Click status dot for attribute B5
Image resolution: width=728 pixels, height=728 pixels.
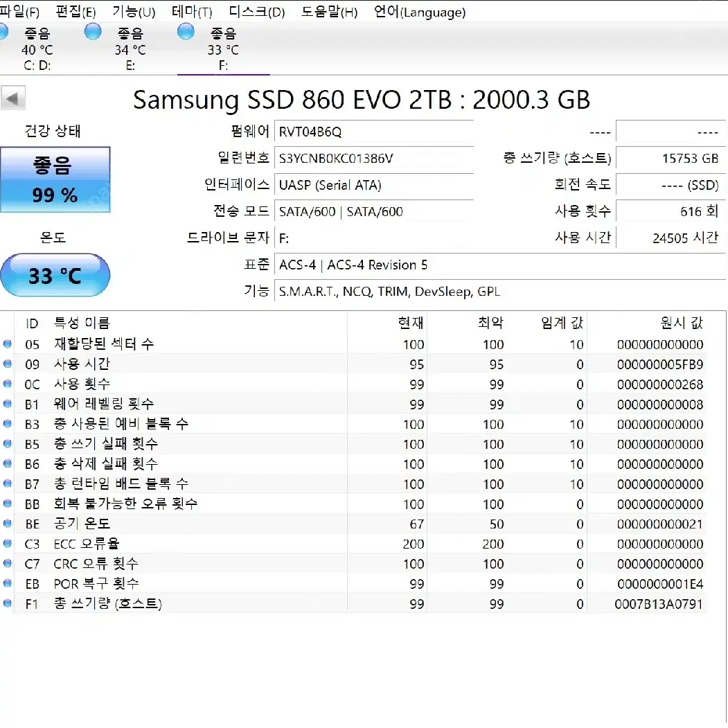click(x=8, y=444)
